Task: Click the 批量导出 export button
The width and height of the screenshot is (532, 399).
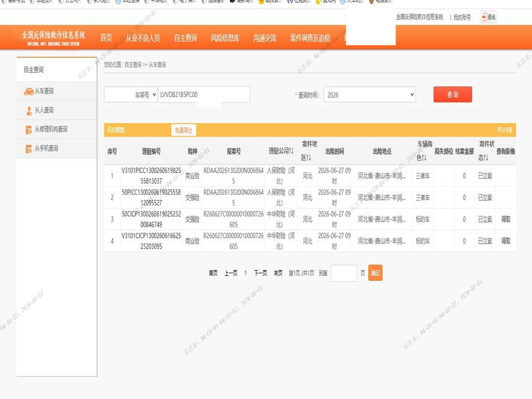Action: point(184,130)
